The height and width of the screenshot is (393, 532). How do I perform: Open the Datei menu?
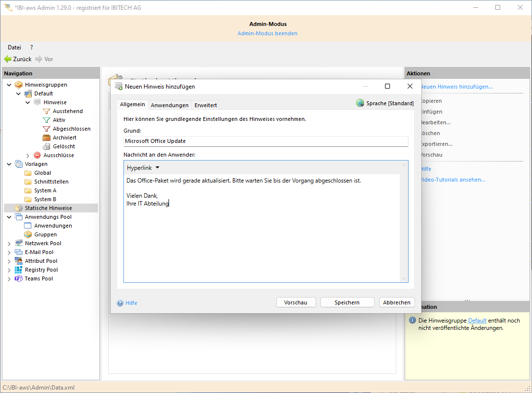pos(14,47)
